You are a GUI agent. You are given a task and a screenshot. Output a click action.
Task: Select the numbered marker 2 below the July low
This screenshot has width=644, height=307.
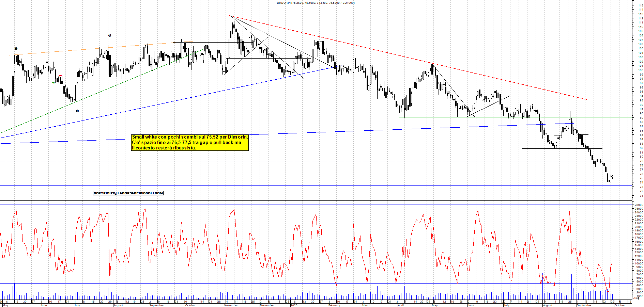[x=77, y=111]
